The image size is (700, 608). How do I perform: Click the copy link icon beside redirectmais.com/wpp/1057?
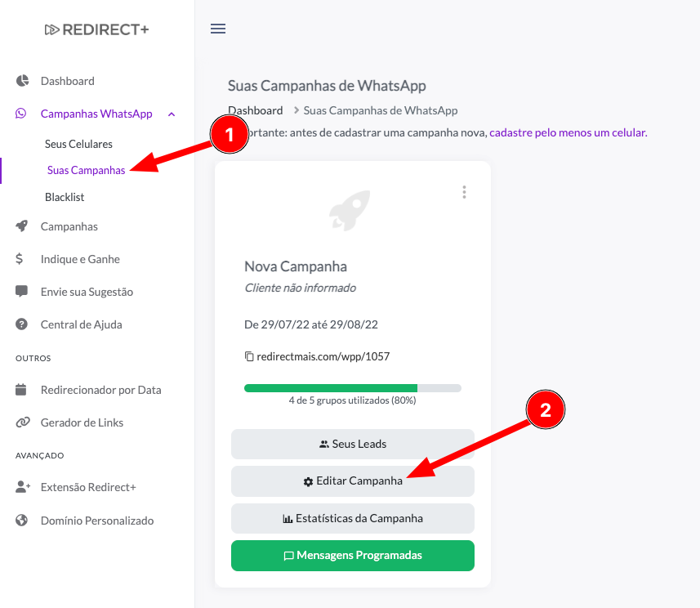[250, 357]
